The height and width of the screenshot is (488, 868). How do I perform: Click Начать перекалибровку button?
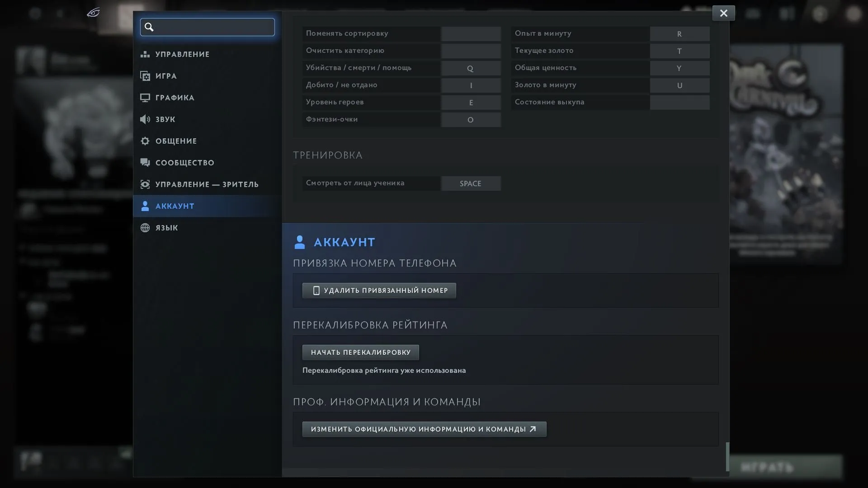tap(361, 352)
